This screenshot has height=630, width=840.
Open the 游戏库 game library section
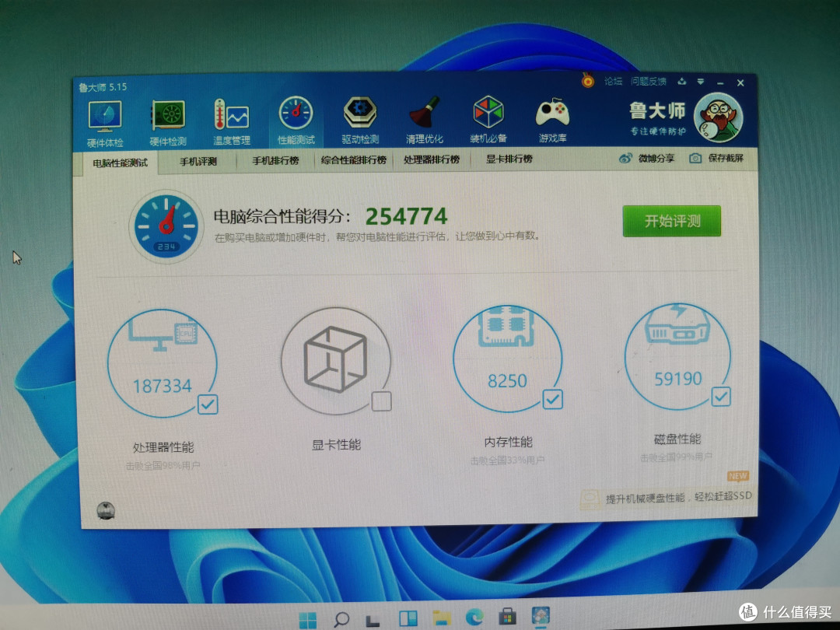click(552, 120)
